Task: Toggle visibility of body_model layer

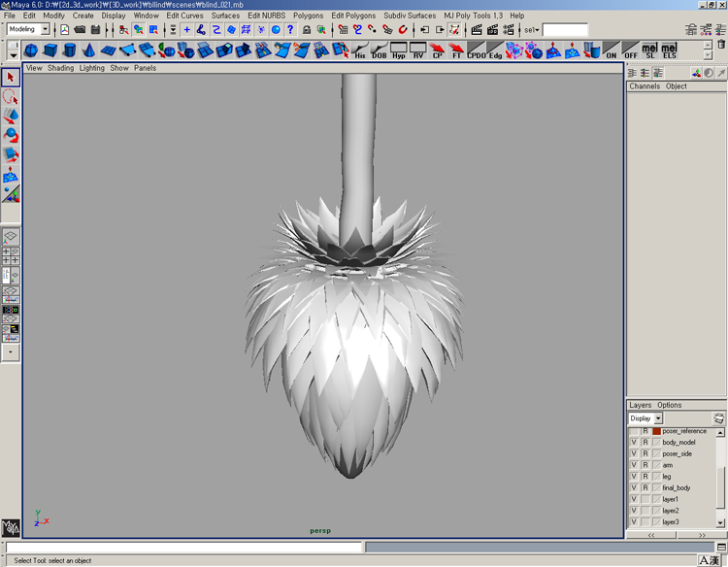Action: [x=634, y=443]
